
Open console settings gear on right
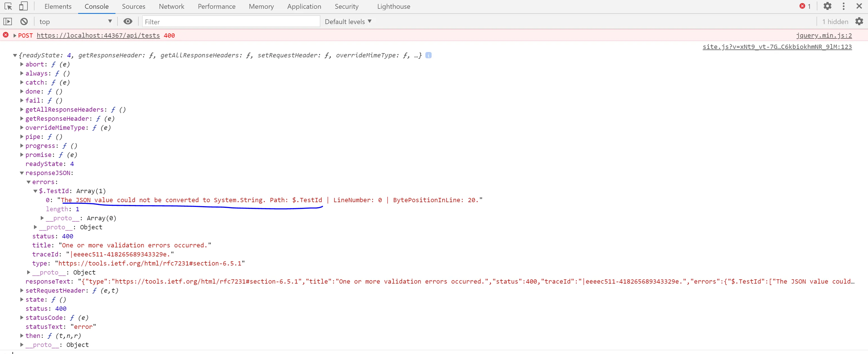859,21
